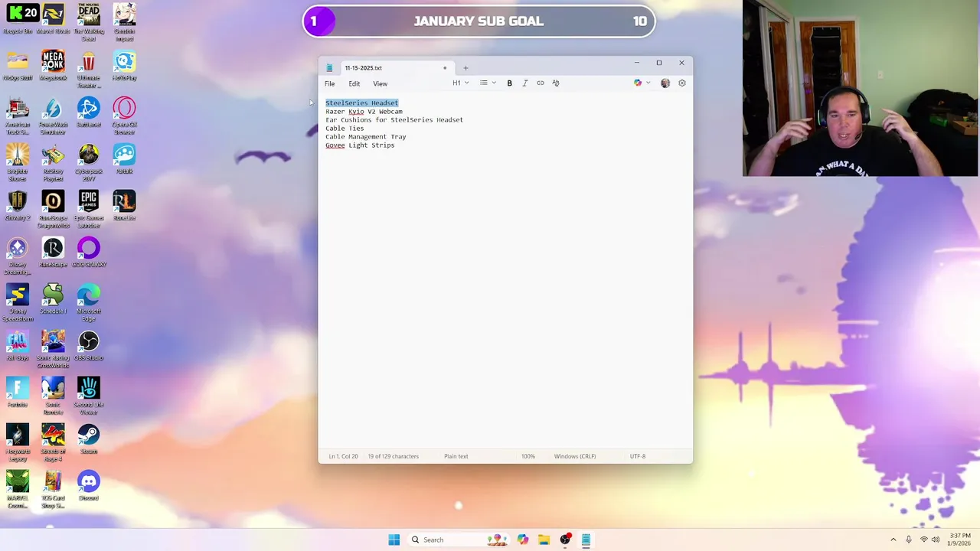Select the Cyberpunk 2077 desktop icon
This screenshot has width=980, height=551.
point(89,163)
